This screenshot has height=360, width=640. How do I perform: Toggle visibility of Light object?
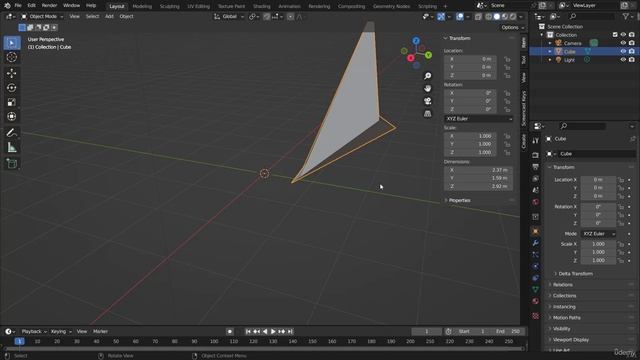623,60
